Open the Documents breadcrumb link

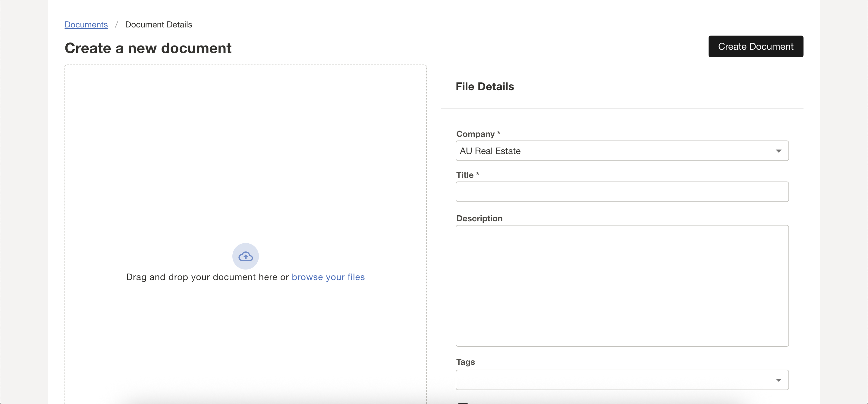pos(86,25)
